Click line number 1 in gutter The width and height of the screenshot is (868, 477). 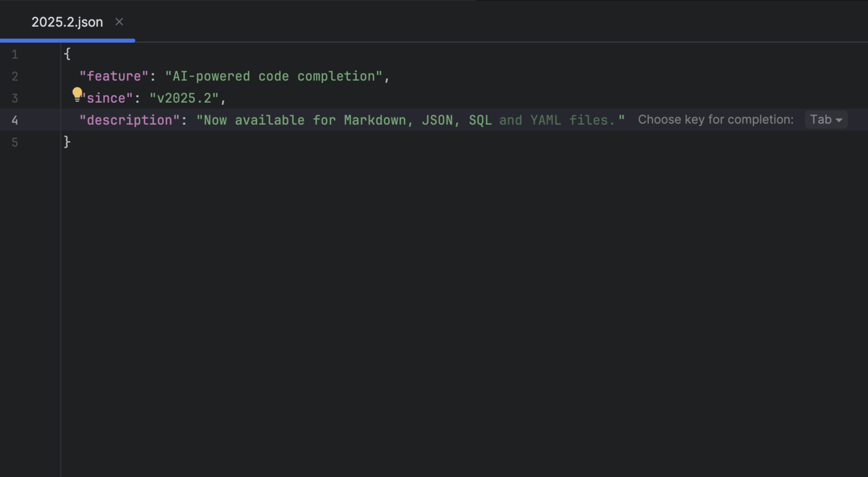pyautogui.click(x=15, y=54)
